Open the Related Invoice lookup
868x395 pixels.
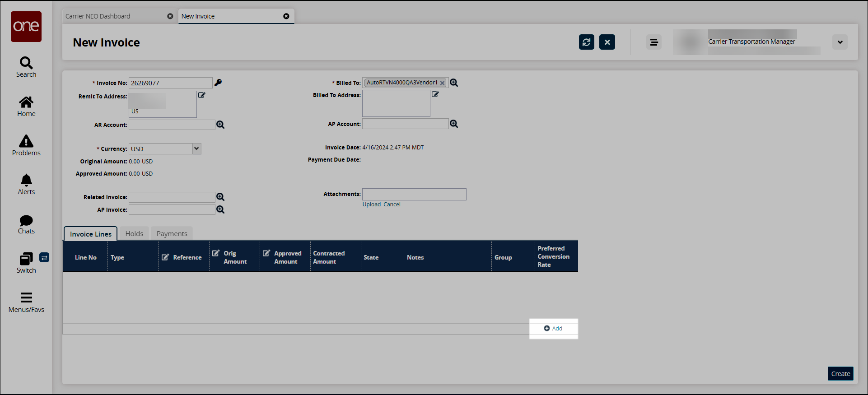[x=220, y=197]
